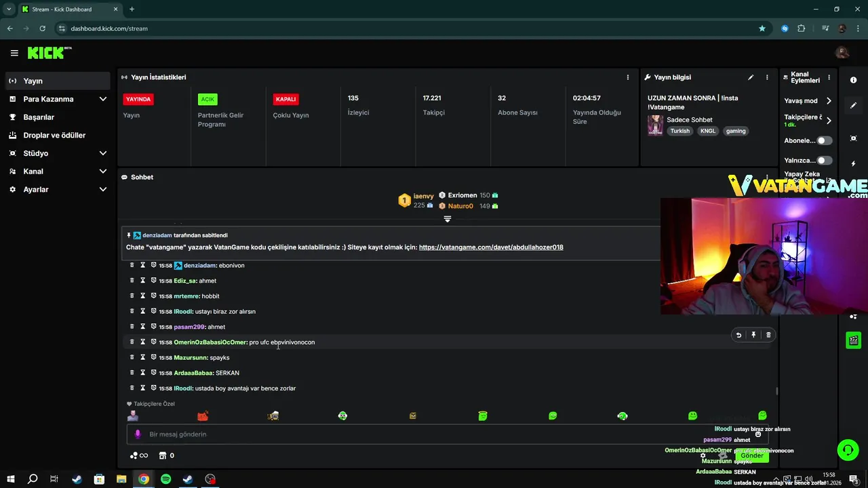Open the browser tab list dropdown

8,9
